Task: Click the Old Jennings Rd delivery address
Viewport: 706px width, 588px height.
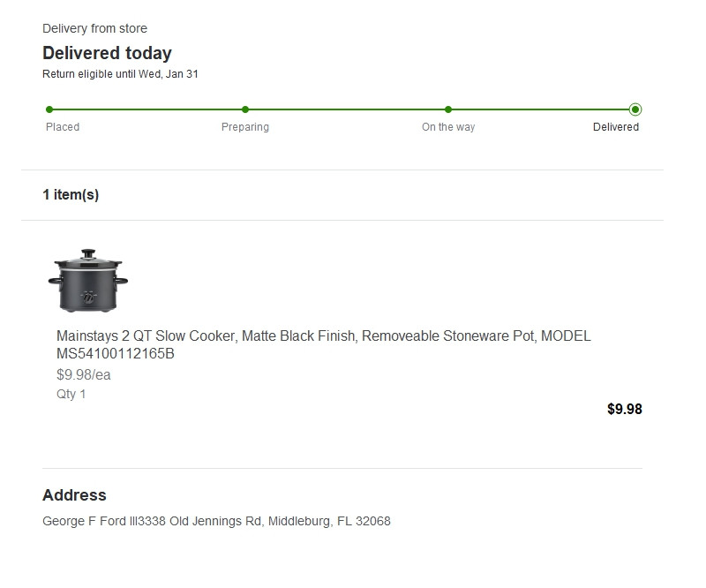Action: [x=216, y=521]
